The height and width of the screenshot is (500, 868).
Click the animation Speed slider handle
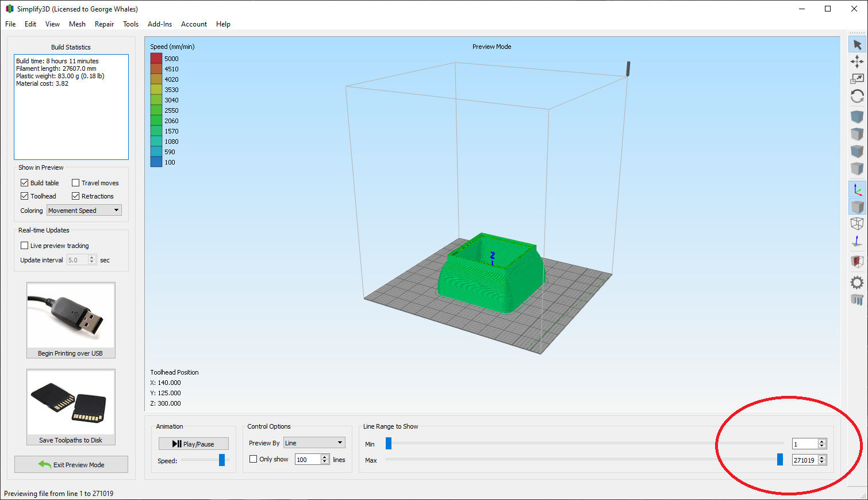222,460
